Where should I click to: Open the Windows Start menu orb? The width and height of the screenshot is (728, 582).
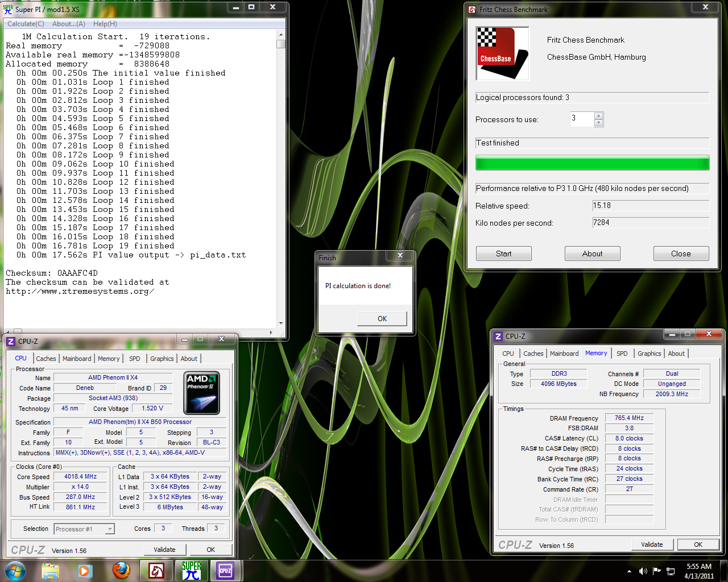click(15, 571)
